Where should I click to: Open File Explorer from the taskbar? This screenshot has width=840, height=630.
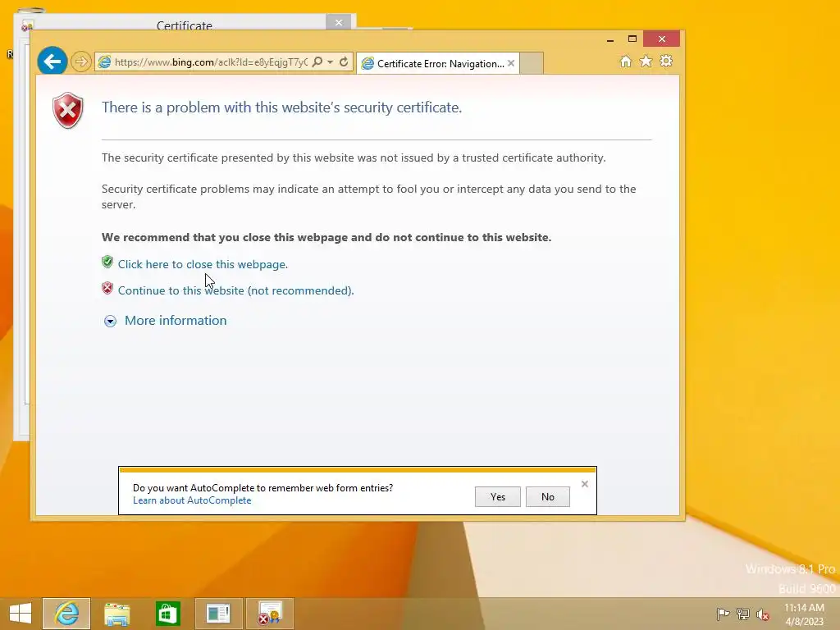coord(116,614)
